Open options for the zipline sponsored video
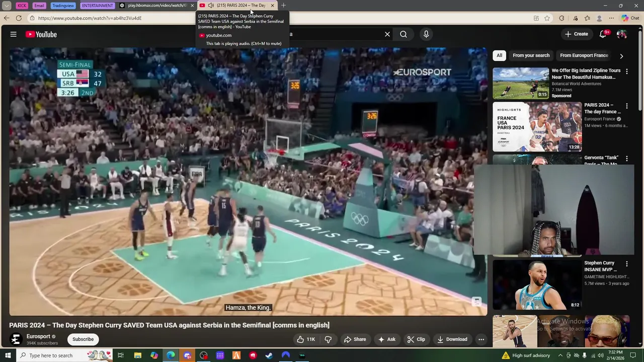The image size is (644, 362). [626, 72]
